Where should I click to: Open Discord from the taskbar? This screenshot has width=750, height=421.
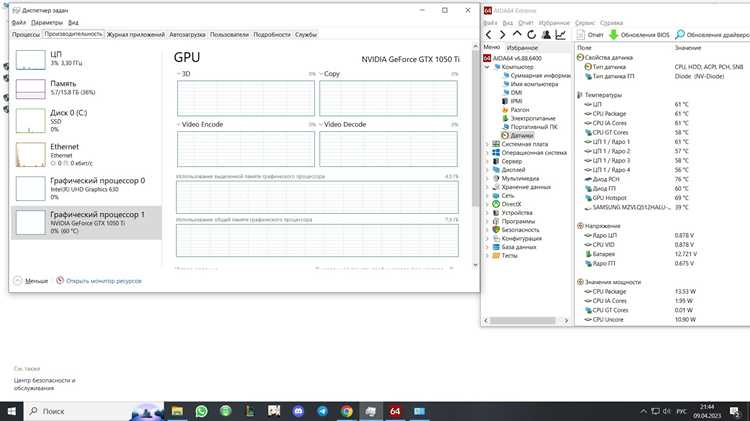(x=298, y=411)
